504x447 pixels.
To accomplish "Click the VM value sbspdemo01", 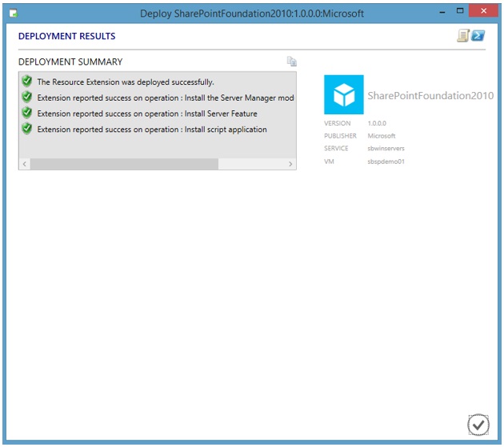I will 386,162.
